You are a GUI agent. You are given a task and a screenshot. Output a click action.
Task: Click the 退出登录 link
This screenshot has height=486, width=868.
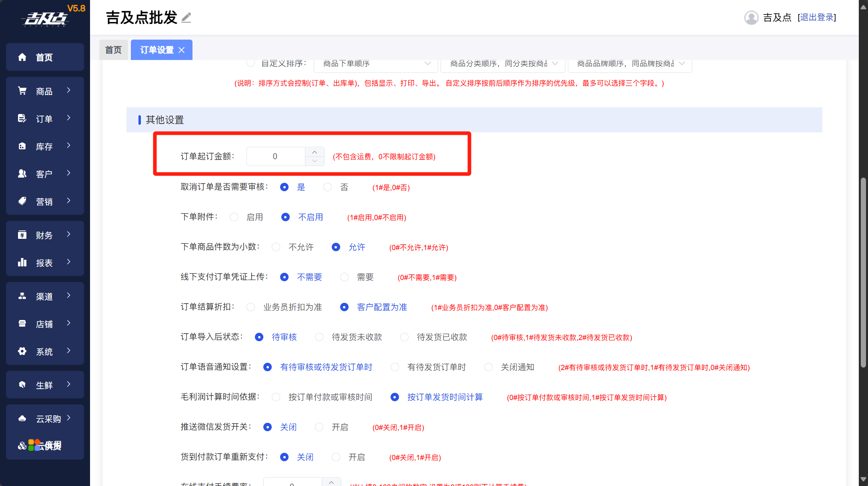pyautogui.click(x=816, y=18)
